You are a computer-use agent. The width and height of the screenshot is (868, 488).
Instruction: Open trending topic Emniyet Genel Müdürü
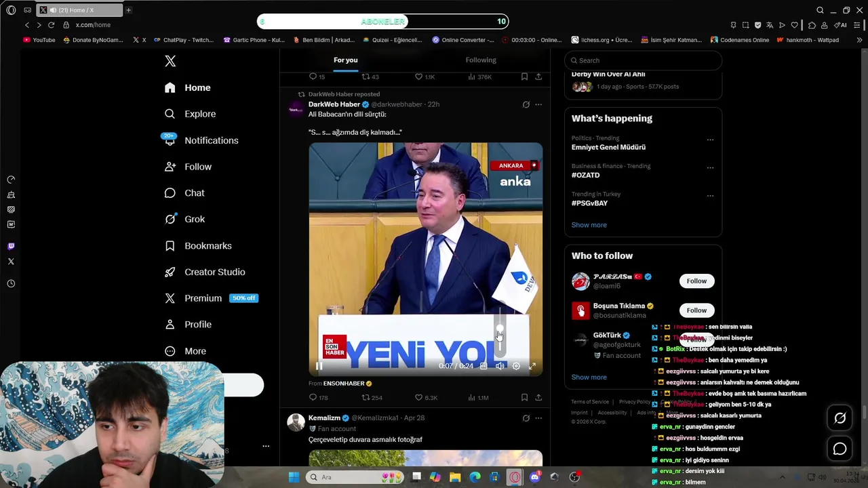tap(608, 147)
